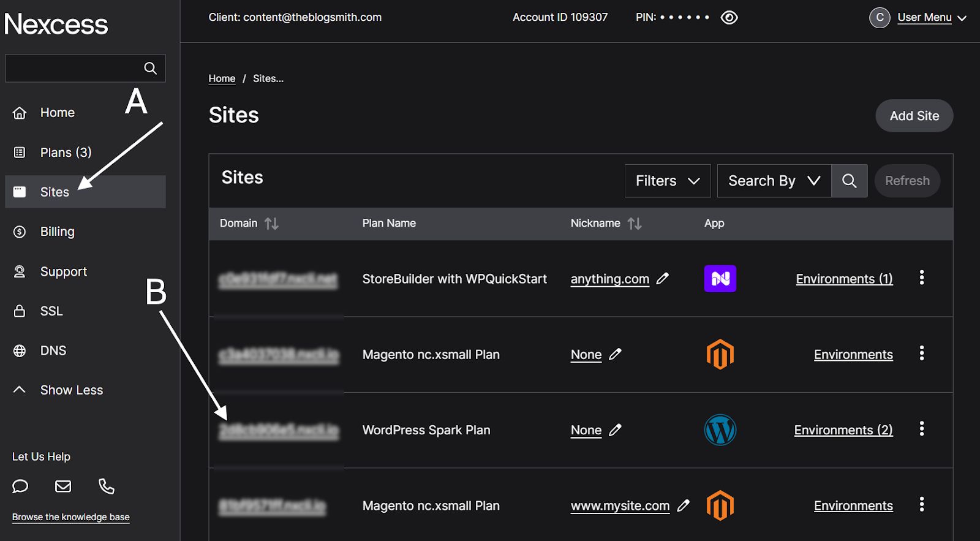Viewport: 980px width, 541px height.
Task: Start a live chat via chat bubble icon
Action: click(20, 486)
